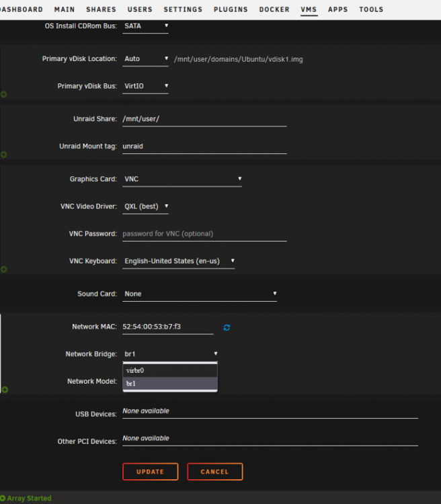Click the green plus beside Network Model
The height and width of the screenshot is (504, 441).
[x=5, y=390]
